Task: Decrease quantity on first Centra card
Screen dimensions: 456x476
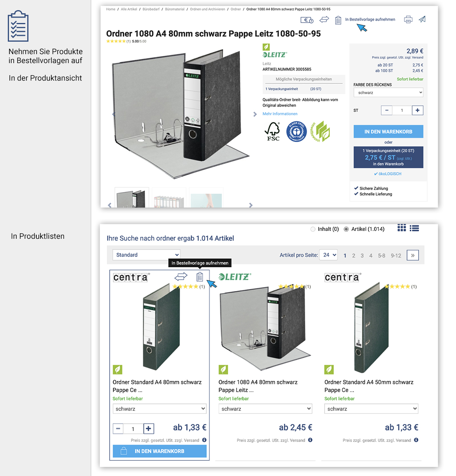Action: (118, 428)
